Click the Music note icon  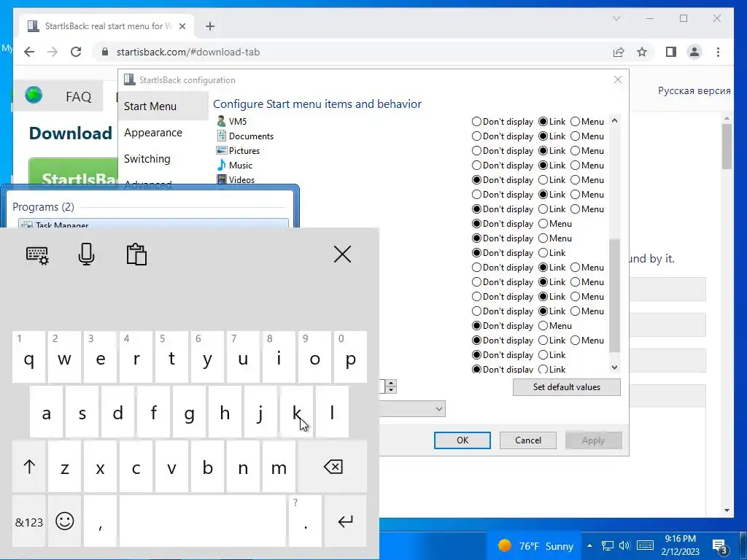point(221,165)
